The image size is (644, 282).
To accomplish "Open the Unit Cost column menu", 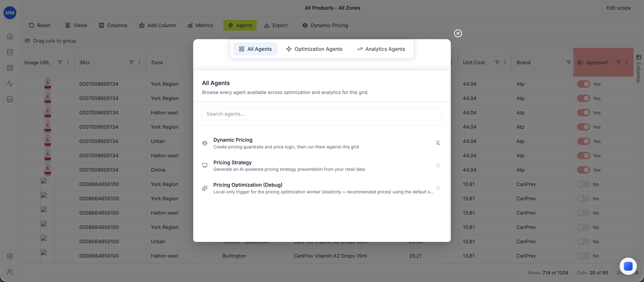I will [505, 62].
